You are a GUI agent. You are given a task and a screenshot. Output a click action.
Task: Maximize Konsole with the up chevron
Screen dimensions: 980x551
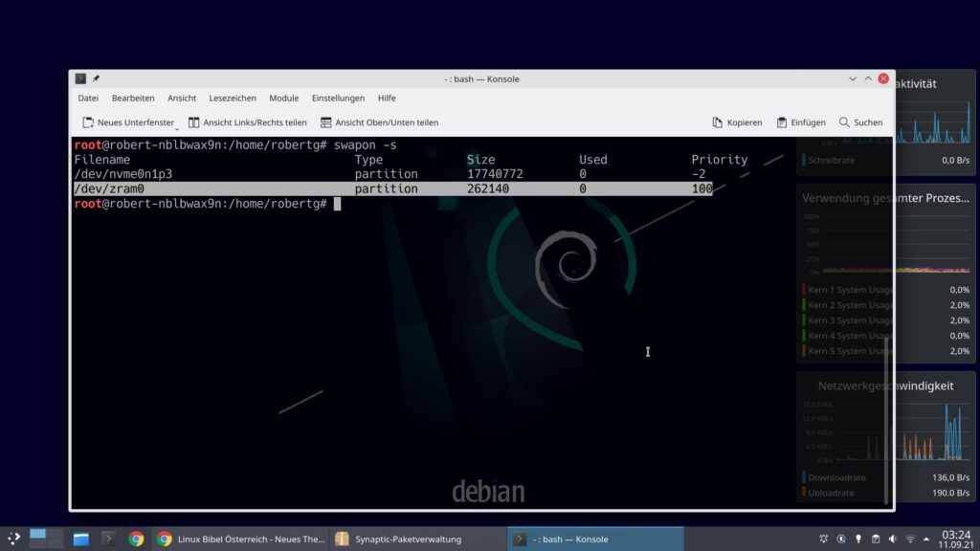[868, 78]
